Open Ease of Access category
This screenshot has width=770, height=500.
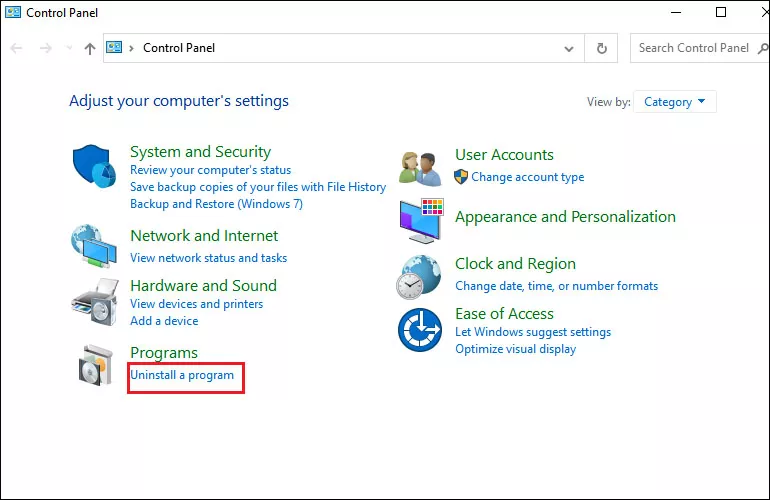[x=504, y=313]
